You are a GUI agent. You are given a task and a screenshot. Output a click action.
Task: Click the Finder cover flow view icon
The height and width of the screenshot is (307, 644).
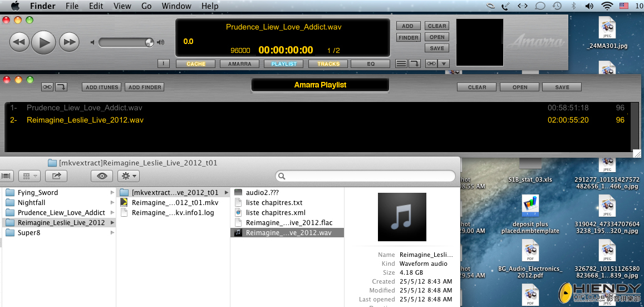(x=7, y=176)
